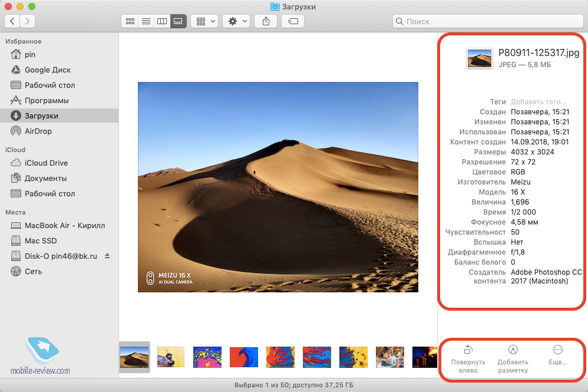Open AirDrop in the sidebar
588x392 pixels.
tap(38, 131)
